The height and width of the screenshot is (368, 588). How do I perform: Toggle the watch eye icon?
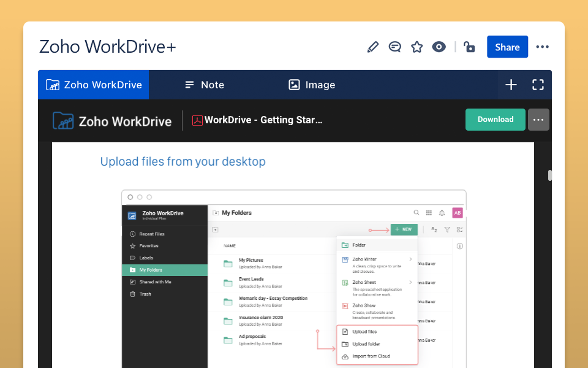(439, 47)
